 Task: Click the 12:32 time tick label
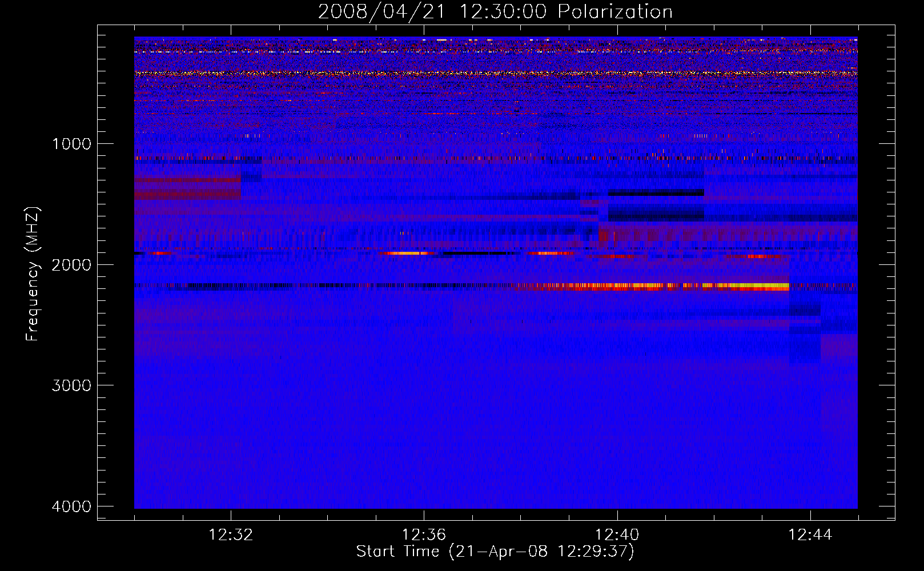pos(231,535)
